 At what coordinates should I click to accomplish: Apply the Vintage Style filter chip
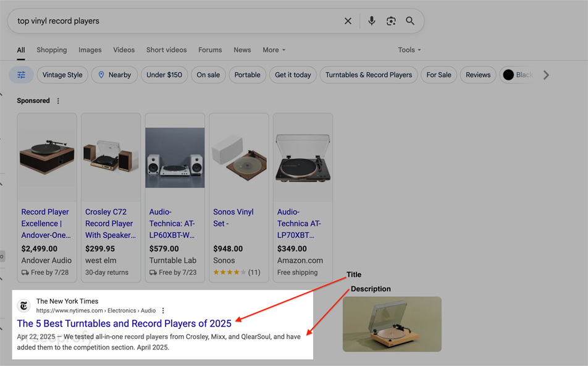coord(62,75)
